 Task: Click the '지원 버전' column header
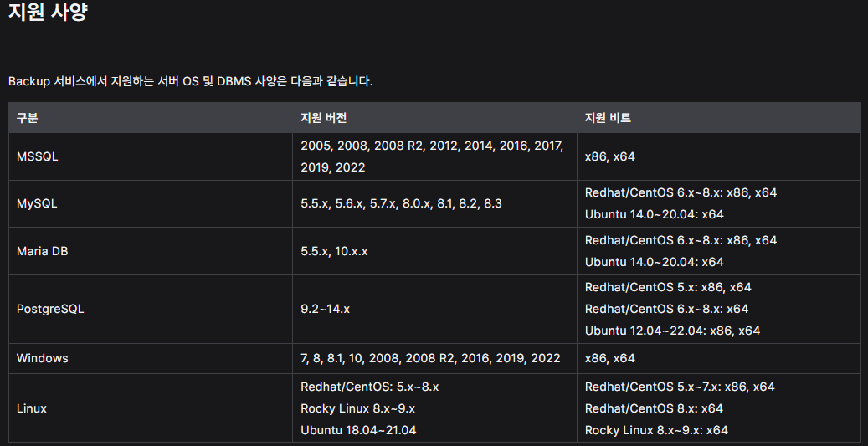[x=324, y=118]
